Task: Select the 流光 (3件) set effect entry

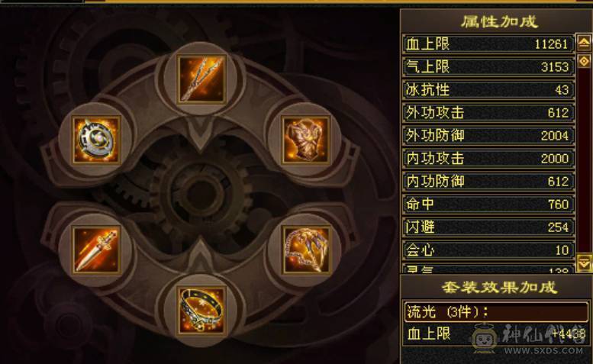Action: 496,312
